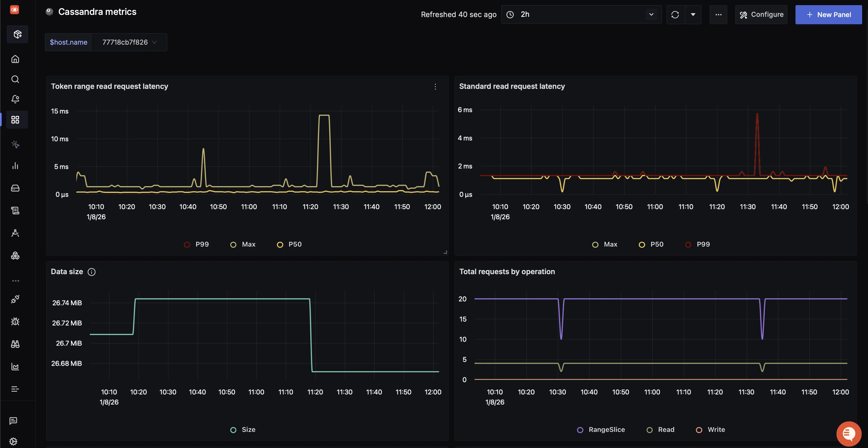Click the search magnifier sidebar icon

coord(15,79)
